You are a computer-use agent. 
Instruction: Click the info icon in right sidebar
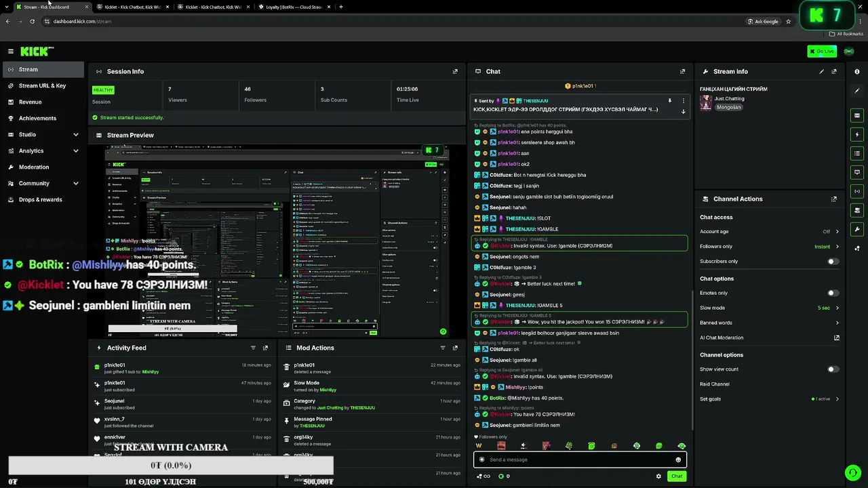click(857, 71)
